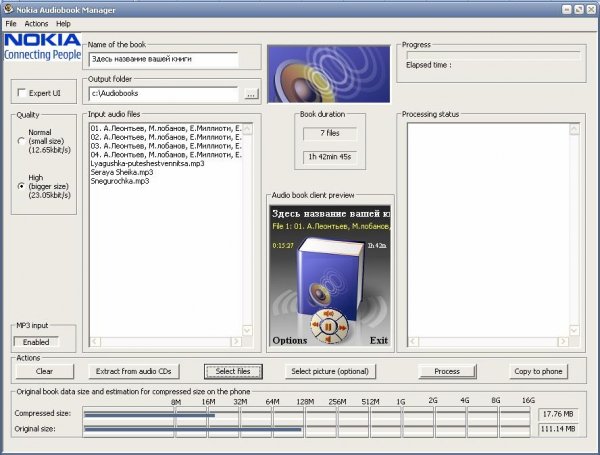Click Exit in the client preview

point(379,340)
